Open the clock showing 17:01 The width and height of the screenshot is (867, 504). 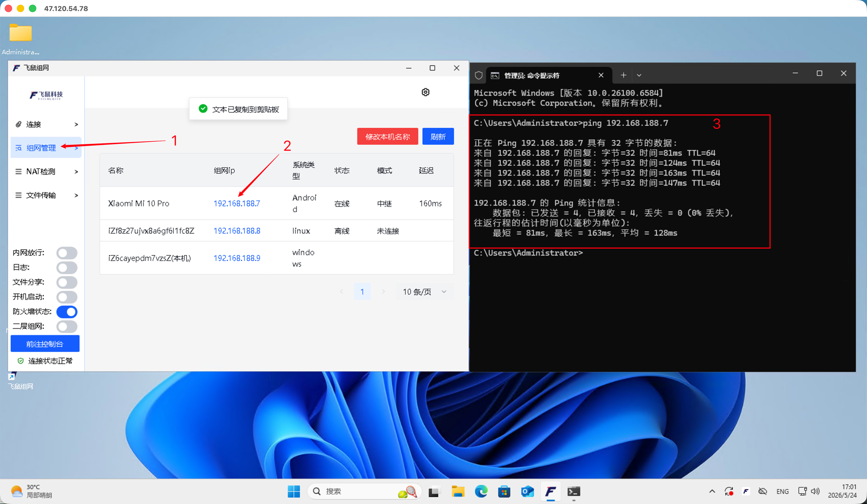tap(842, 491)
